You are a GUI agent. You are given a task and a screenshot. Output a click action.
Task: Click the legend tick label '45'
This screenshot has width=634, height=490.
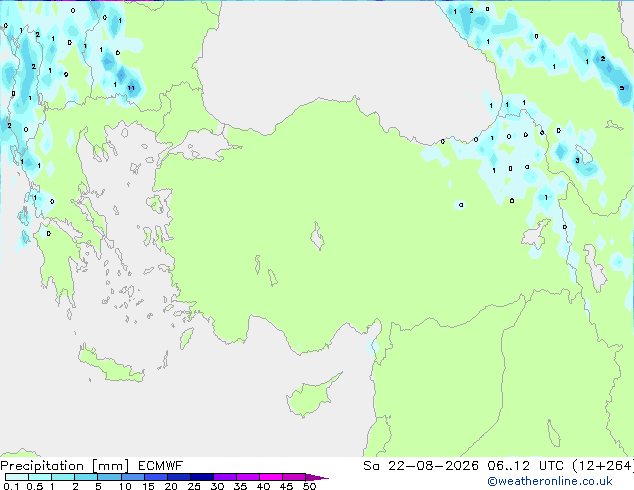click(x=286, y=486)
